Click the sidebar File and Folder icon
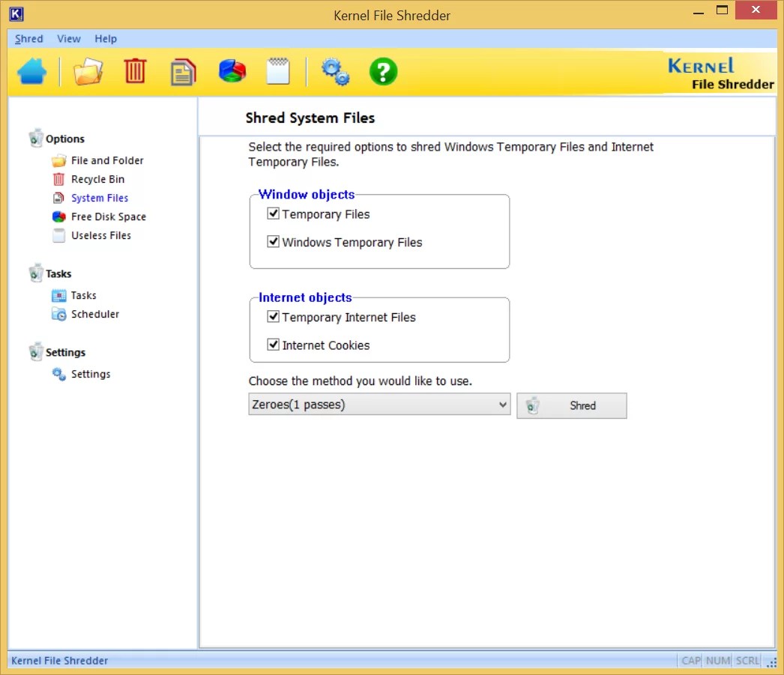This screenshot has width=784, height=675. 59,160
